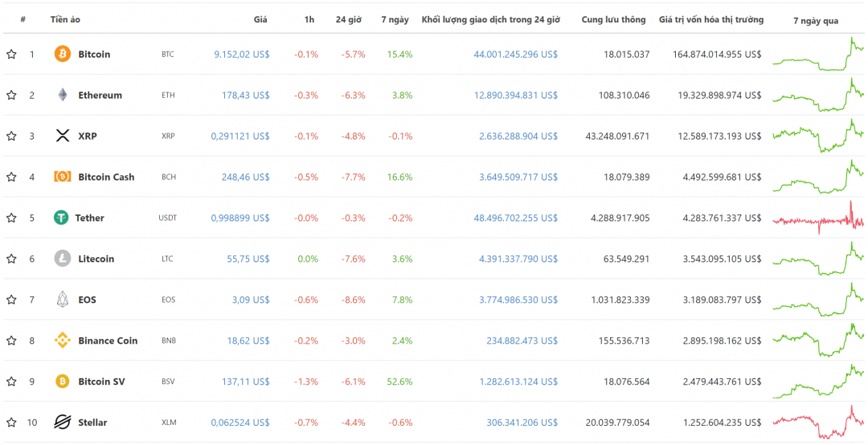
Task: Open Bitcoin's 7-day sparkline chart
Action: click(x=818, y=55)
